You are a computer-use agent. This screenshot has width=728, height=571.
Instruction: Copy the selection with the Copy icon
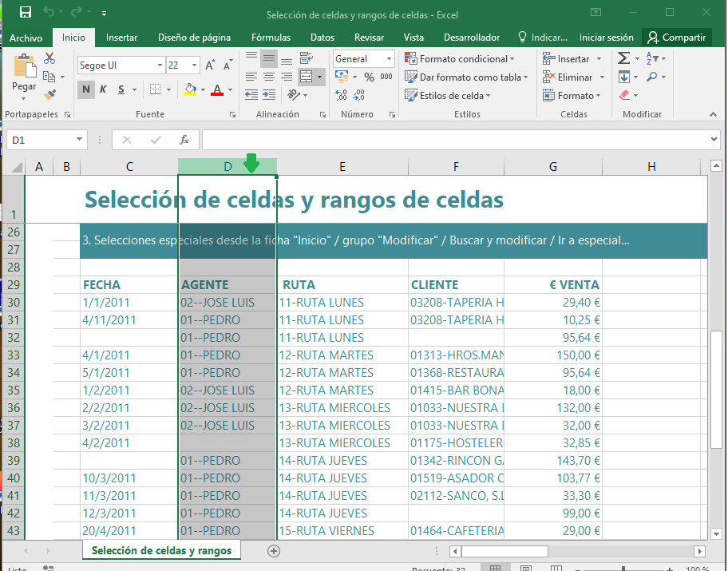pyautogui.click(x=49, y=76)
